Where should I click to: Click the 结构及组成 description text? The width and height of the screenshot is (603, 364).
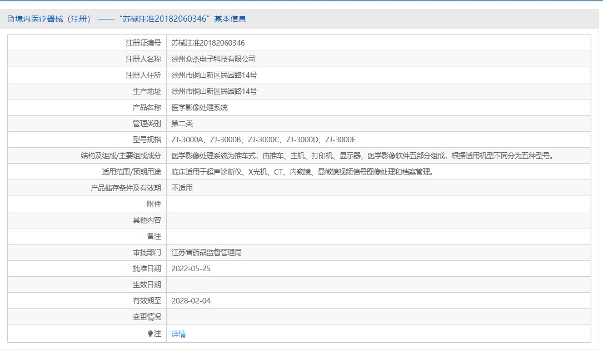tap(363, 156)
